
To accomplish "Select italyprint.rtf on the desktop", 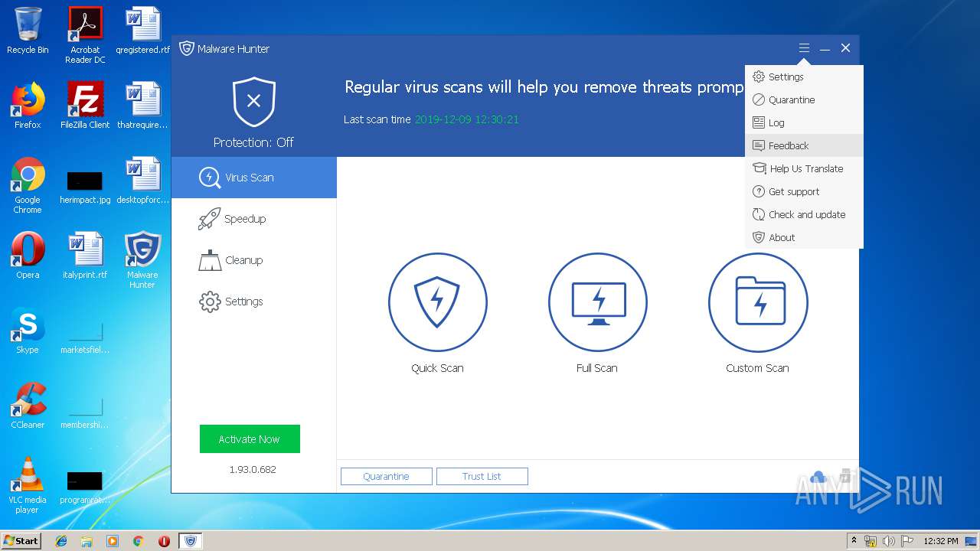I will pyautogui.click(x=85, y=256).
